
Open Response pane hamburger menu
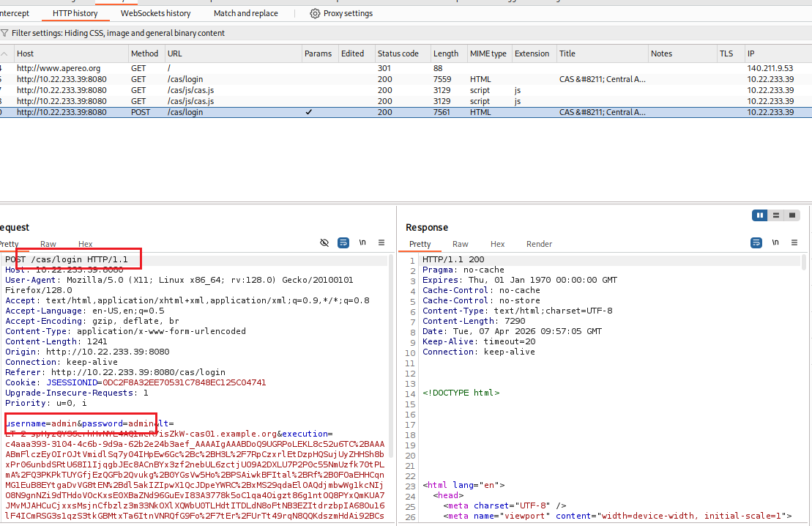click(x=794, y=242)
